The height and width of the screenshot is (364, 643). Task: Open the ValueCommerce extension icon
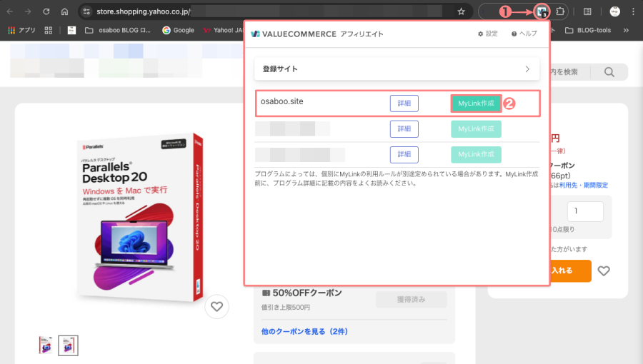tap(542, 11)
